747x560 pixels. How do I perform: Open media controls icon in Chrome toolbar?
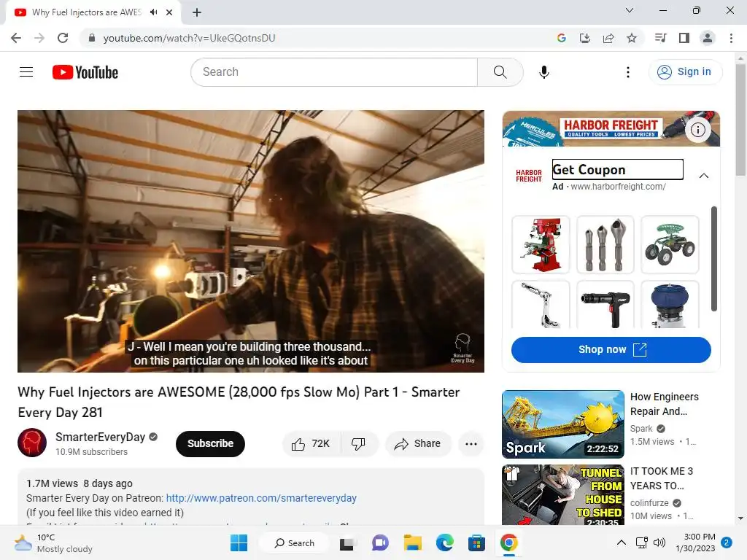tap(660, 38)
